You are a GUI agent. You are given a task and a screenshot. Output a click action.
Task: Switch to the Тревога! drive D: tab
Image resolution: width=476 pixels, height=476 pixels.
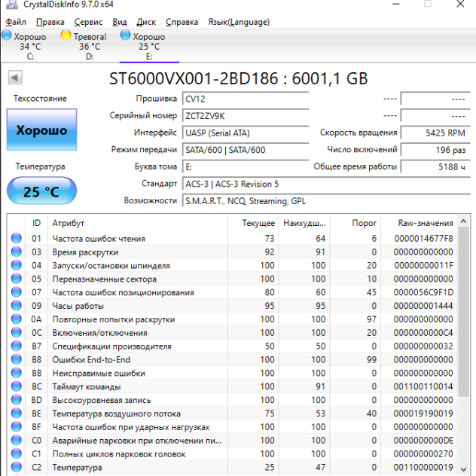point(89,45)
